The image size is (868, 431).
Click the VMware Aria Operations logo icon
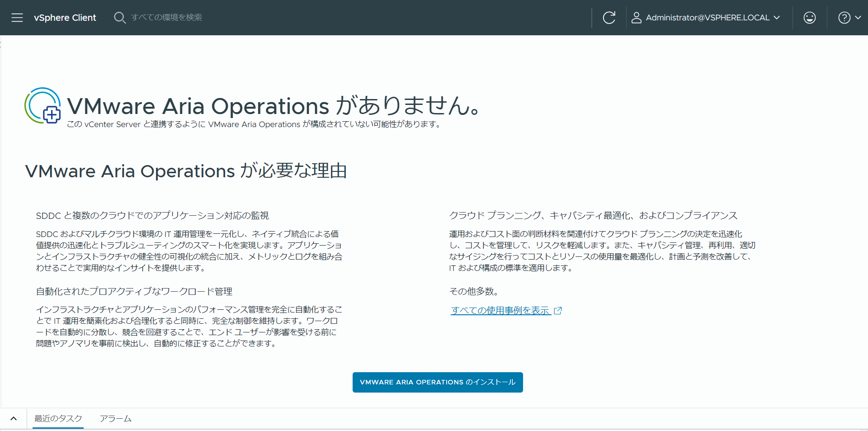pyautogui.click(x=43, y=105)
